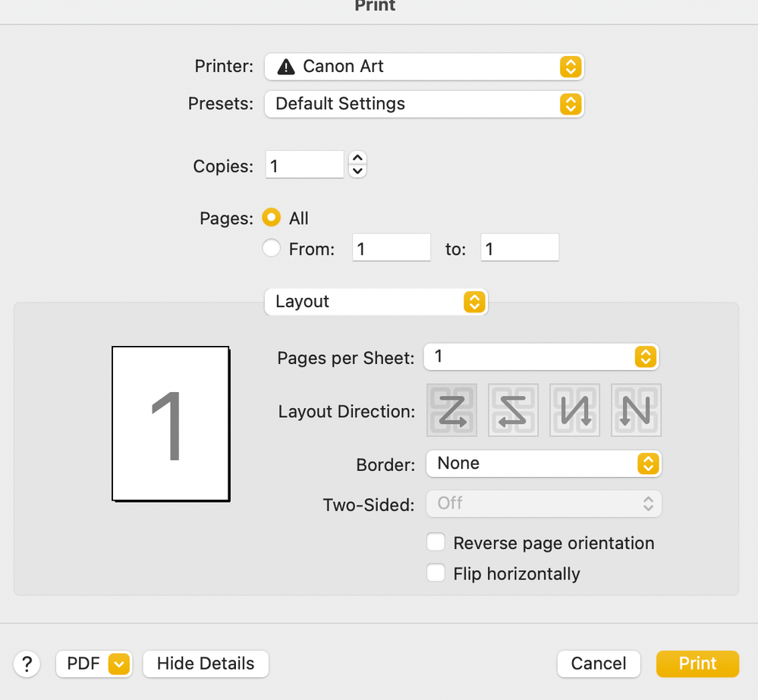758x700 pixels.
Task: Open the Printer dropdown showing Canon Art
Action: pyautogui.click(x=423, y=67)
